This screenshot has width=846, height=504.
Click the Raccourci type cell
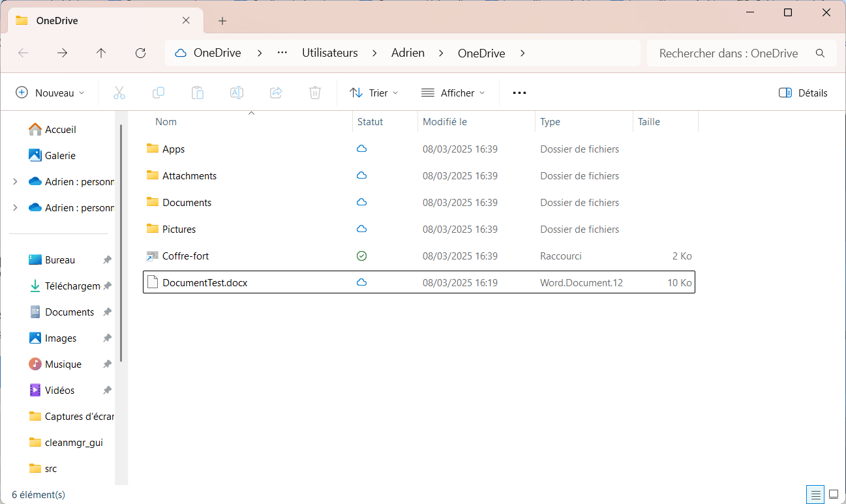click(561, 256)
